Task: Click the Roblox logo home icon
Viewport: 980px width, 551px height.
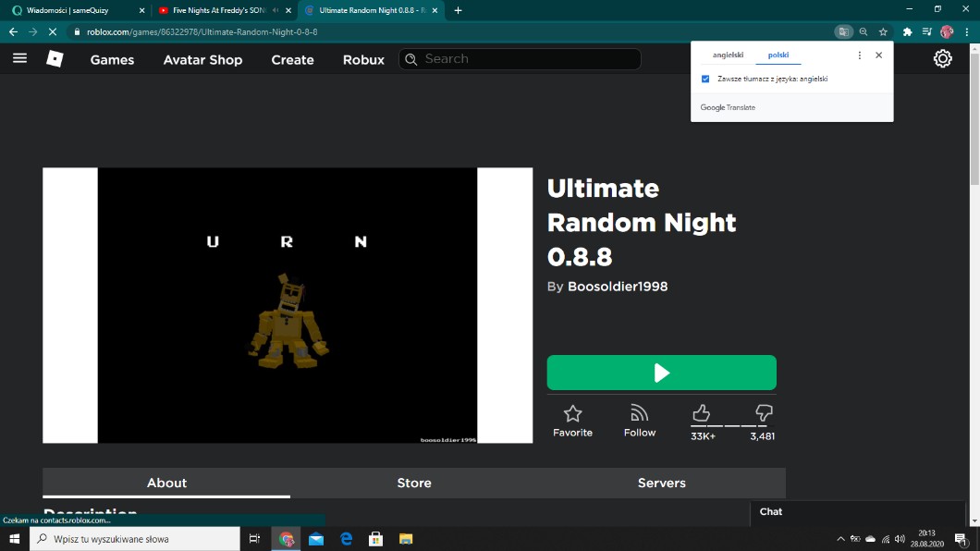Action: [55, 59]
